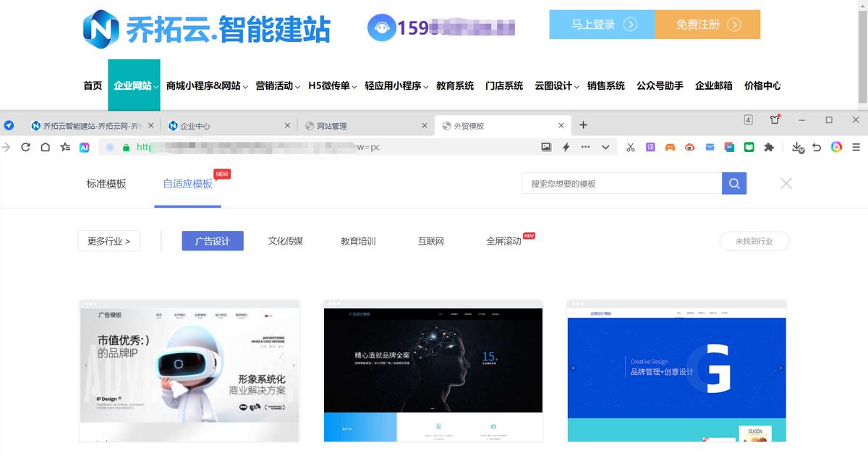The width and height of the screenshot is (868, 456).
Task: Open 公众号助手 in the top navigation
Action: (x=660, y=85)
